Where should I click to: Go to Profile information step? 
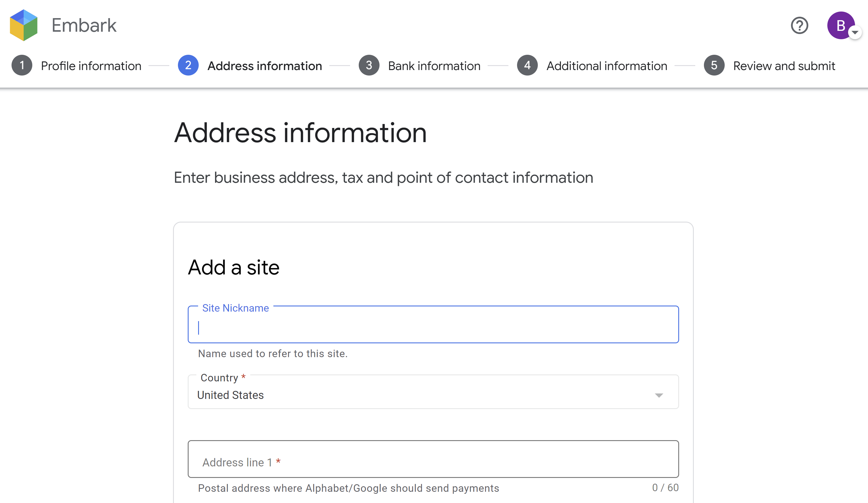tap(91, 66)
